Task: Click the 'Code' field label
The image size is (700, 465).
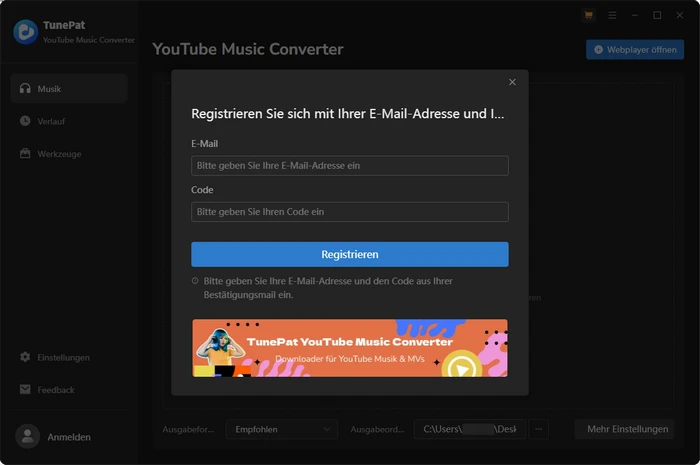Action: click(202, 190)
